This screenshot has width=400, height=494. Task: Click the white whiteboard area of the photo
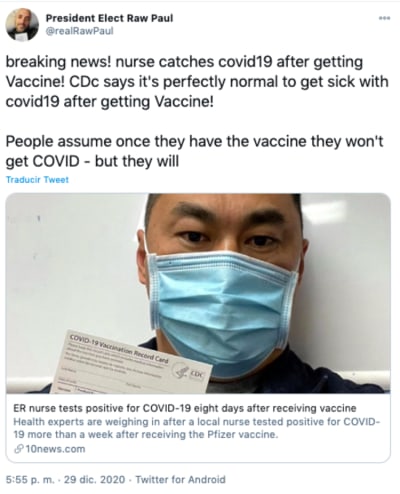pyautogui.click(x=73, y=283)
